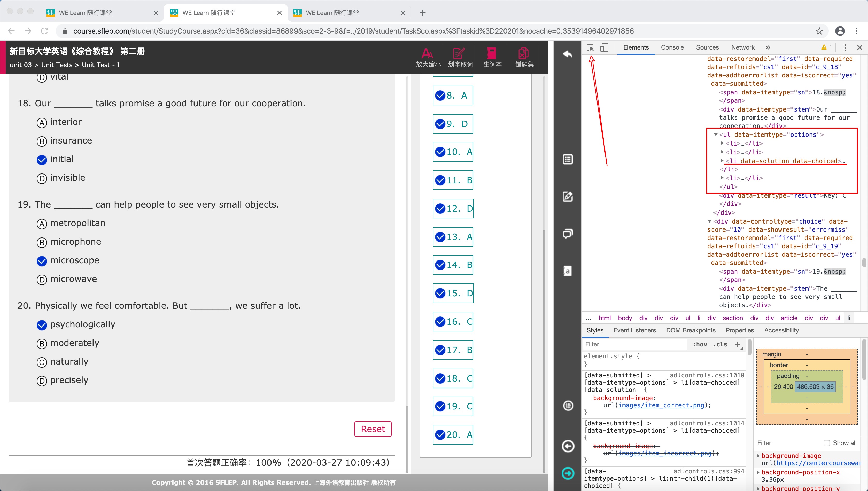Select the 划字取词 word lookup tool
The height and width of the screenshot is (491, 868).
point(459,57)
